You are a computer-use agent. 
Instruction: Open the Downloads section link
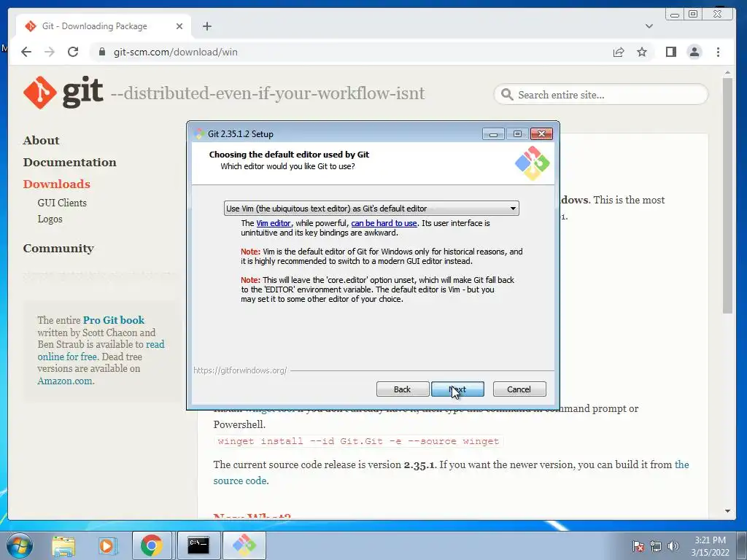(x=57, y=184)
